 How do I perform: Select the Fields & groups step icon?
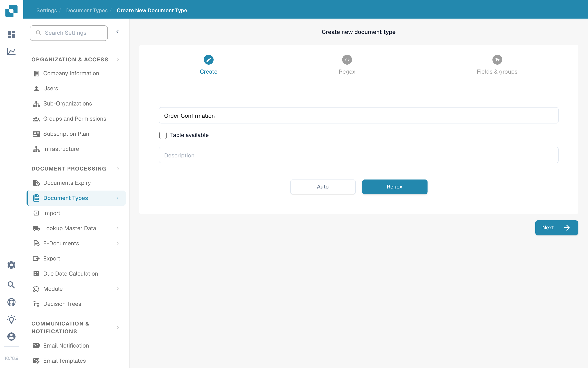pos(497,60)
